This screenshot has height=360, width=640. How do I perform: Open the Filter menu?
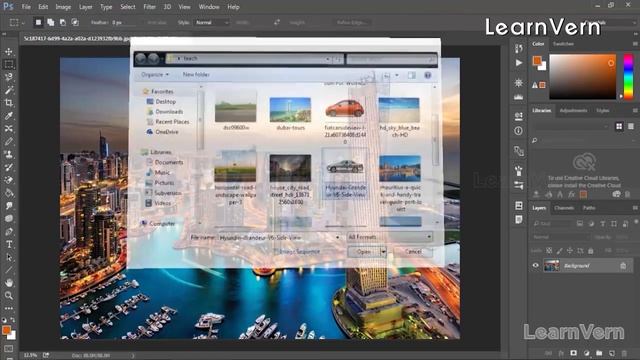[149, 7]
